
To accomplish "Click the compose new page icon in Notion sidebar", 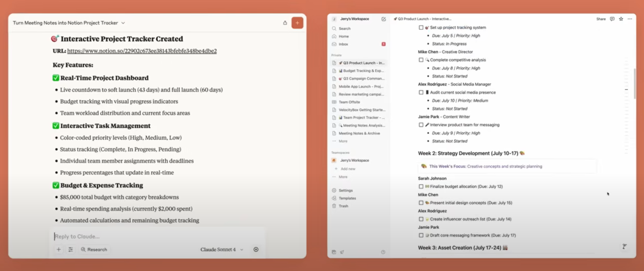I will 383,19.
